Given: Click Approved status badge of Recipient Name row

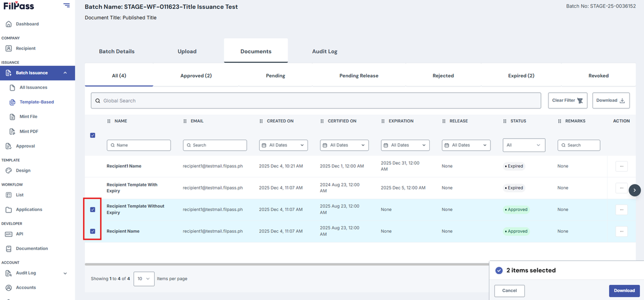Looking at the screenshot, I should coord(516,231).
